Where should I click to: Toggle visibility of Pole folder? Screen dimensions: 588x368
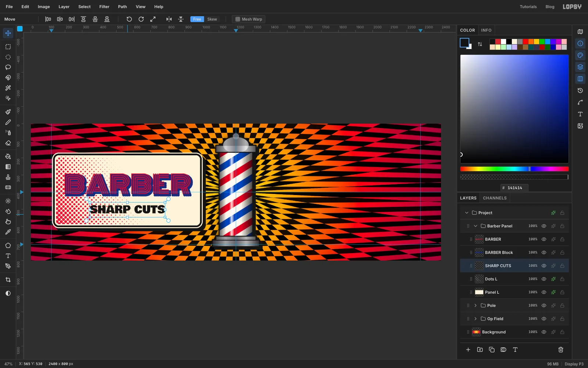click(x=544, y=305)
